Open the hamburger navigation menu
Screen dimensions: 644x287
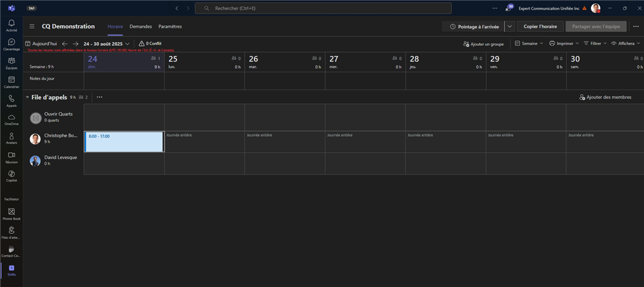(32, 26)
